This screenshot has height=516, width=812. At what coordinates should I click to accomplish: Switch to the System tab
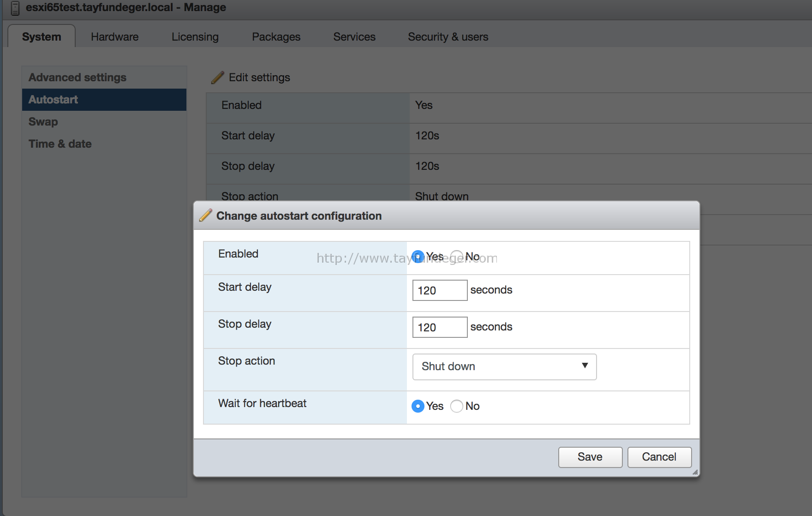pos(42,36)
